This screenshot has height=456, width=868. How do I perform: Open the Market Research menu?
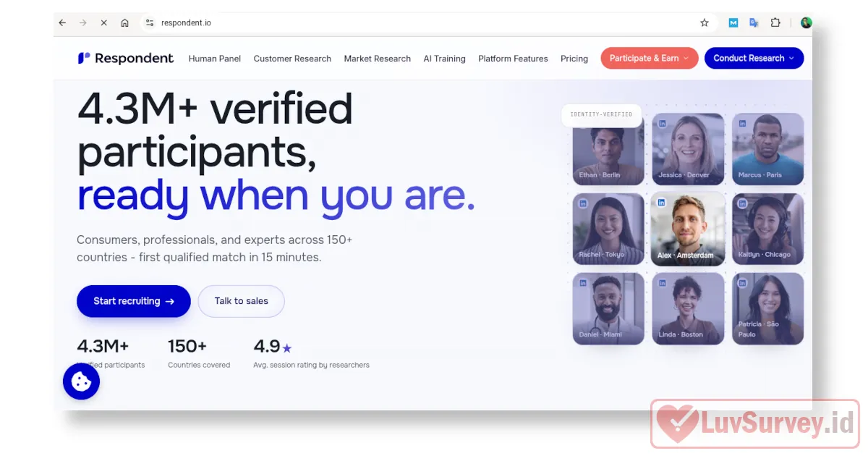[377, 59]
